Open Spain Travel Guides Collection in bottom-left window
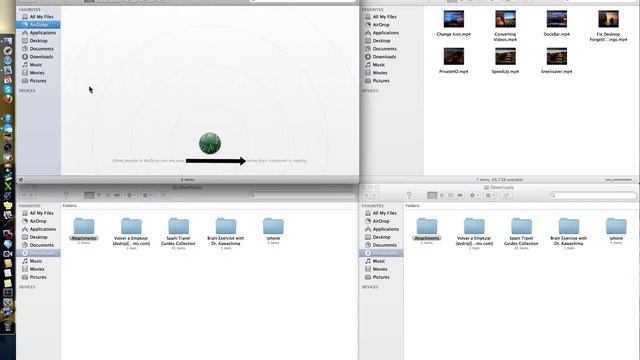 point(178,232)
